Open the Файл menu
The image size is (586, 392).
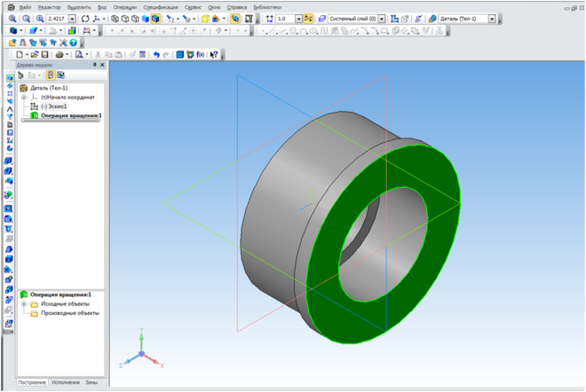click(x=25, y=7)
